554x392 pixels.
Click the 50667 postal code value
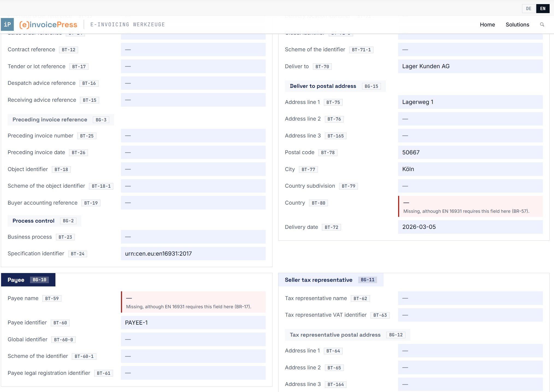[411, 152]
